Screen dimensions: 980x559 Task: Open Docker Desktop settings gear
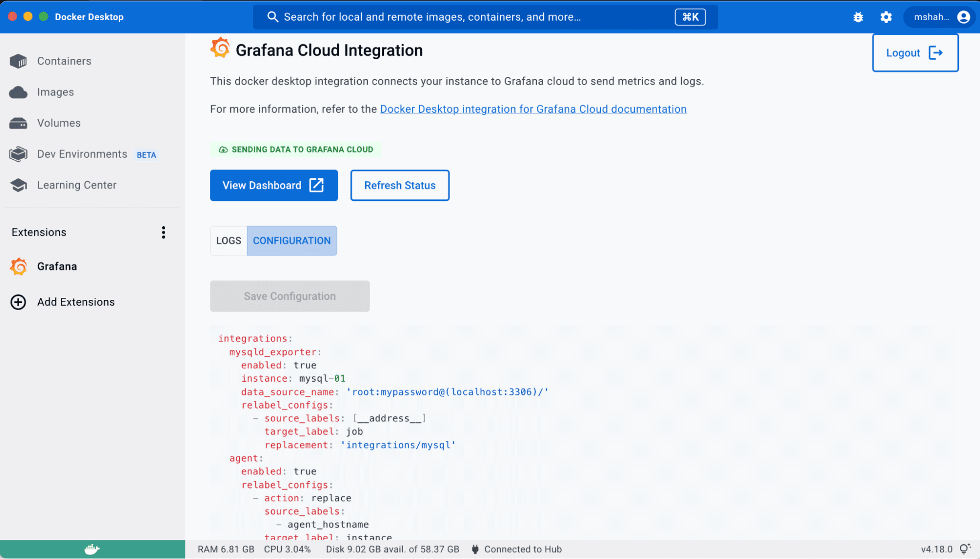pos(886,17)
